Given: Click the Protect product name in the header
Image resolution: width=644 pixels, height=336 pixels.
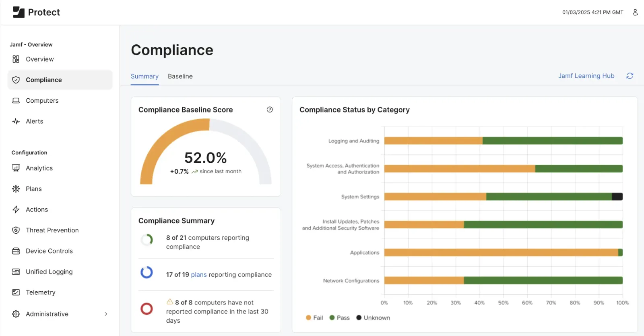Looking at the screenshot, I should pos(44,12).
